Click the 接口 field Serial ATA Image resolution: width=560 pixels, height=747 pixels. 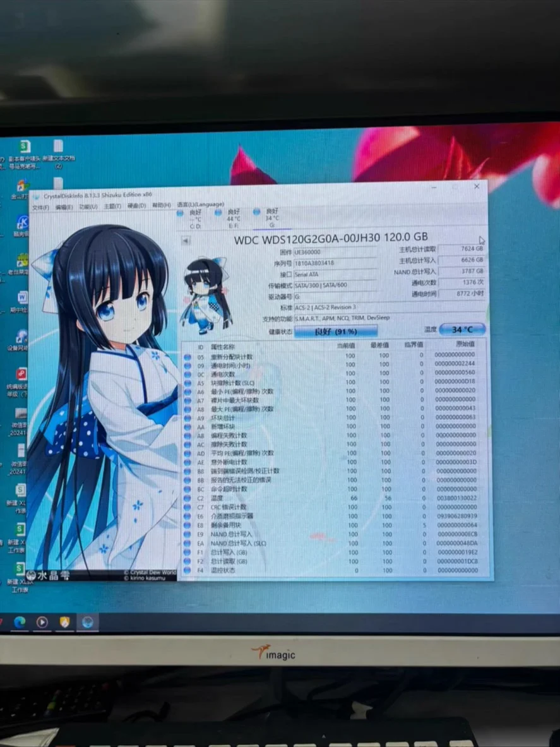click(335, 275)
